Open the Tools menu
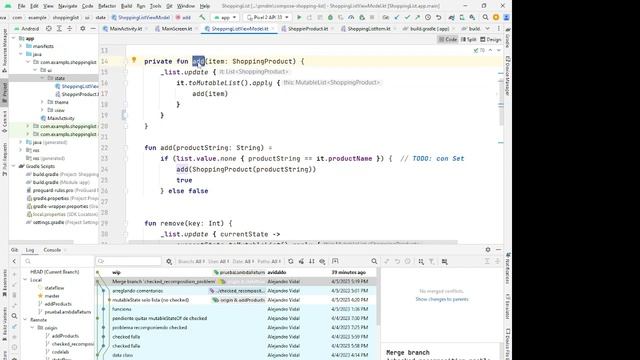 point(155,6)
